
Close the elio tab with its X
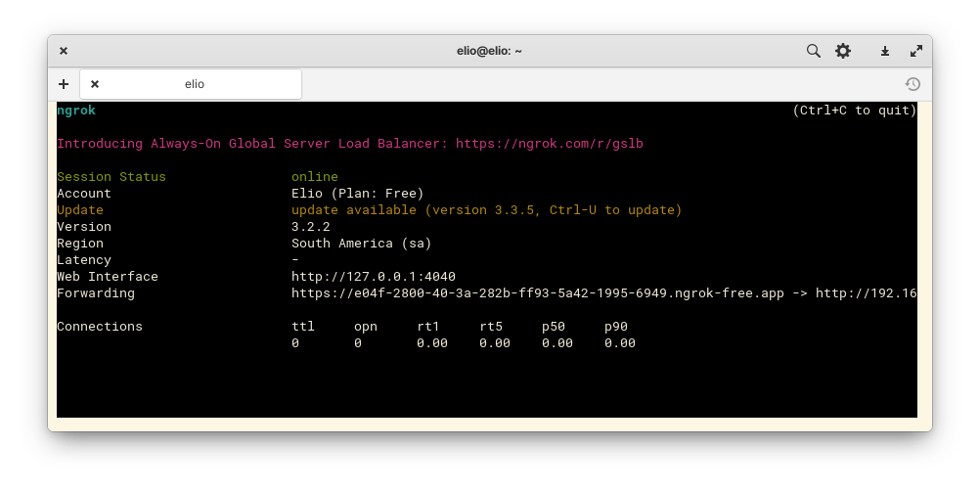pyautogui.click(x=95, y=84)
